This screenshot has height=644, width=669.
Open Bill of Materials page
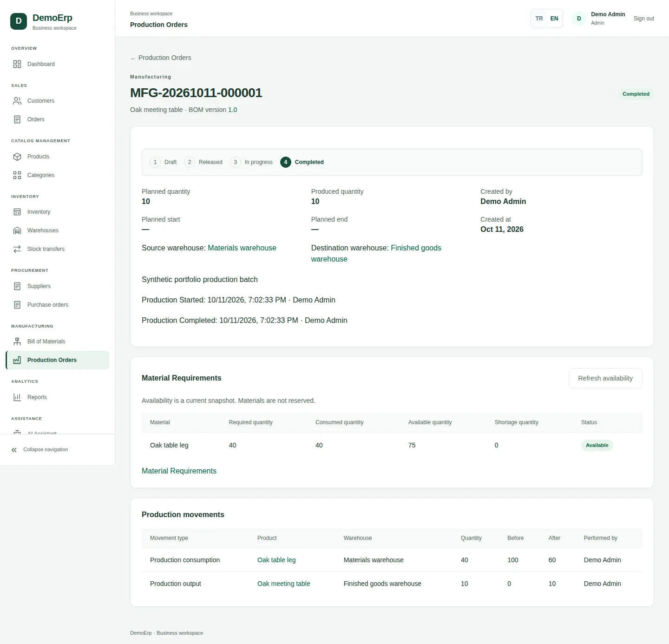point(57,342)
